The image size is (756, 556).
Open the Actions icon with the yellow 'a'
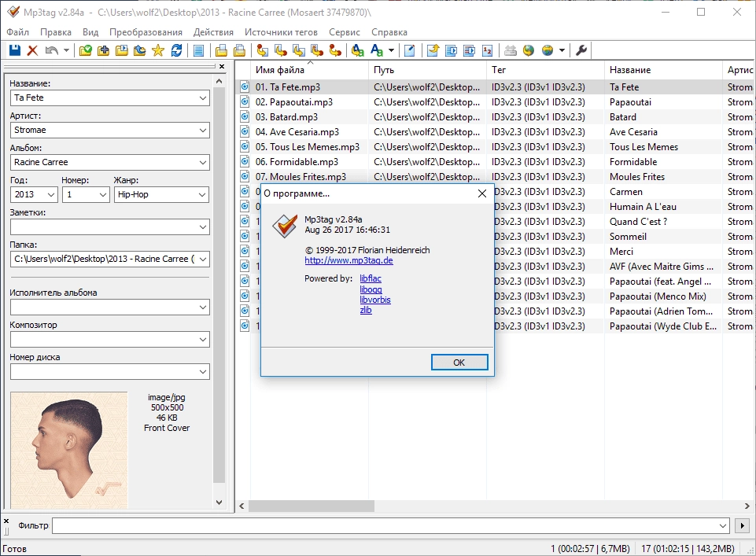pyautogui.click(x=358, y=50)
